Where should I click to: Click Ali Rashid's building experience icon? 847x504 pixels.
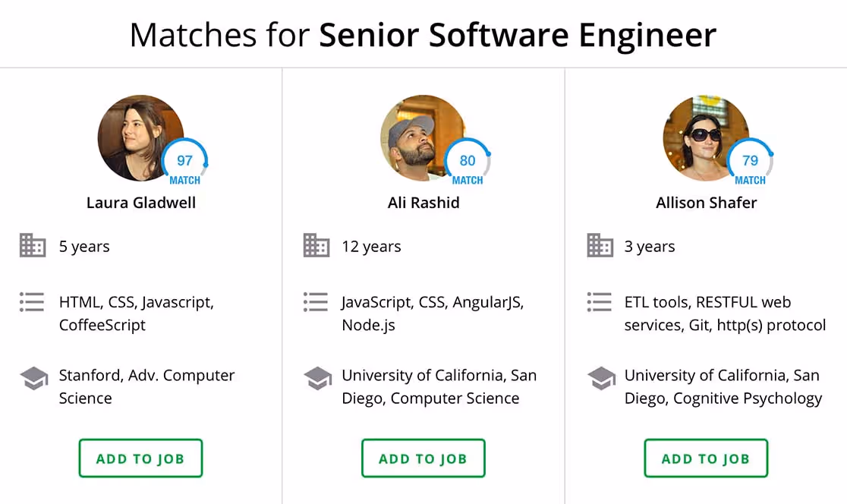316,246
